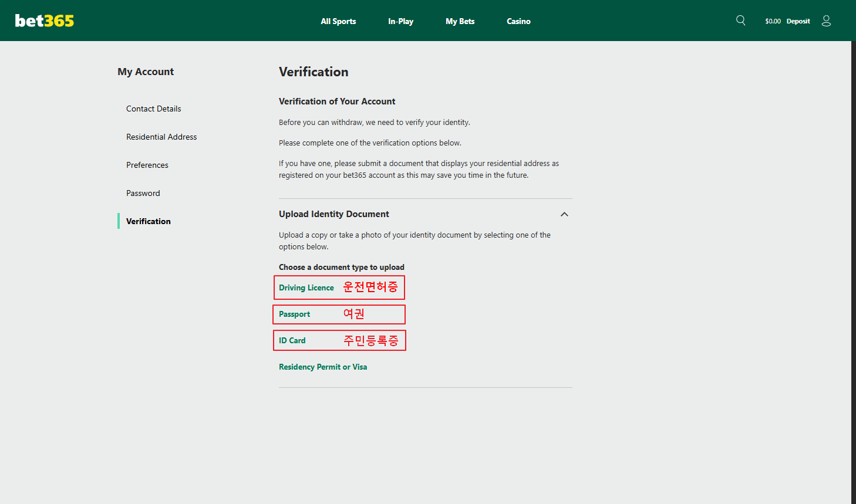Click the bet365 logo

tap(45, 21)
